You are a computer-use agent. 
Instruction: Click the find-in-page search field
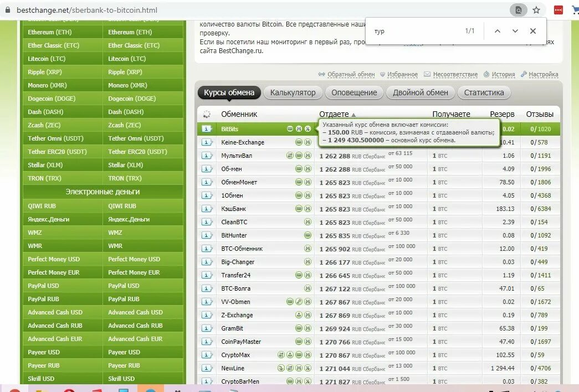[416, 31]
